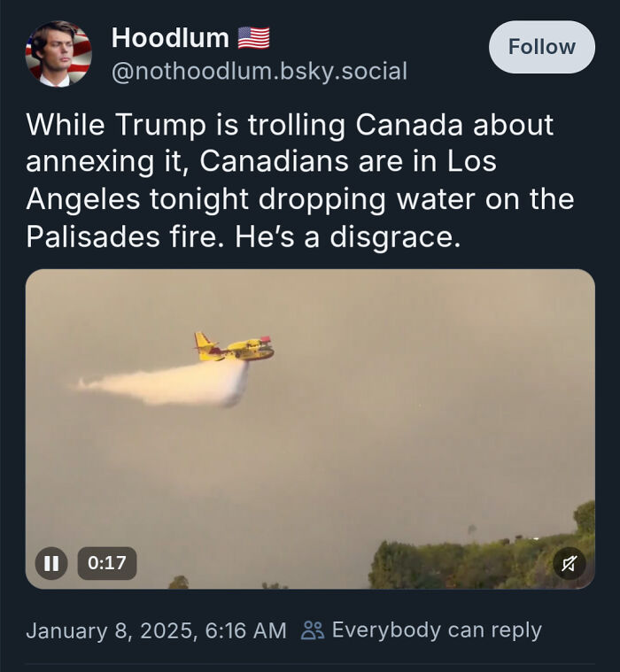Image resolution: width=620 pixels, height=672 pixels.
Task: Click the white water spray trail
Action: (x=163, y=384)
